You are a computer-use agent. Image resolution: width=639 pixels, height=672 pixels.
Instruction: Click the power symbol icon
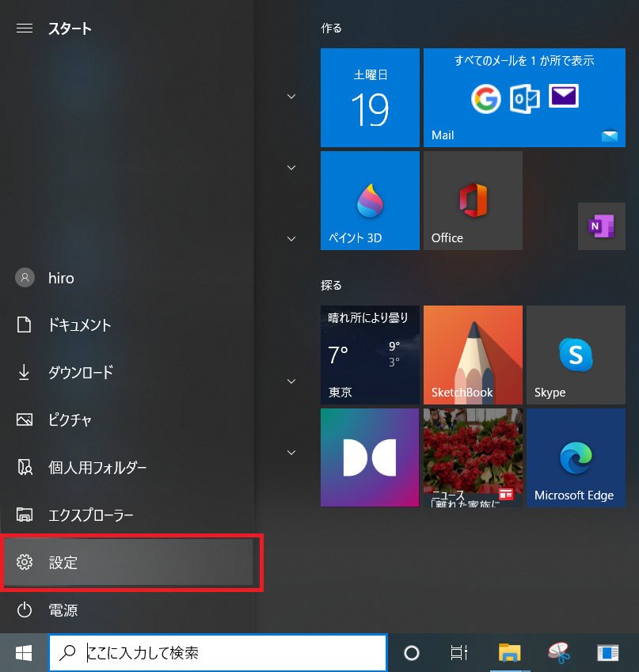click(x=25, y=609)
